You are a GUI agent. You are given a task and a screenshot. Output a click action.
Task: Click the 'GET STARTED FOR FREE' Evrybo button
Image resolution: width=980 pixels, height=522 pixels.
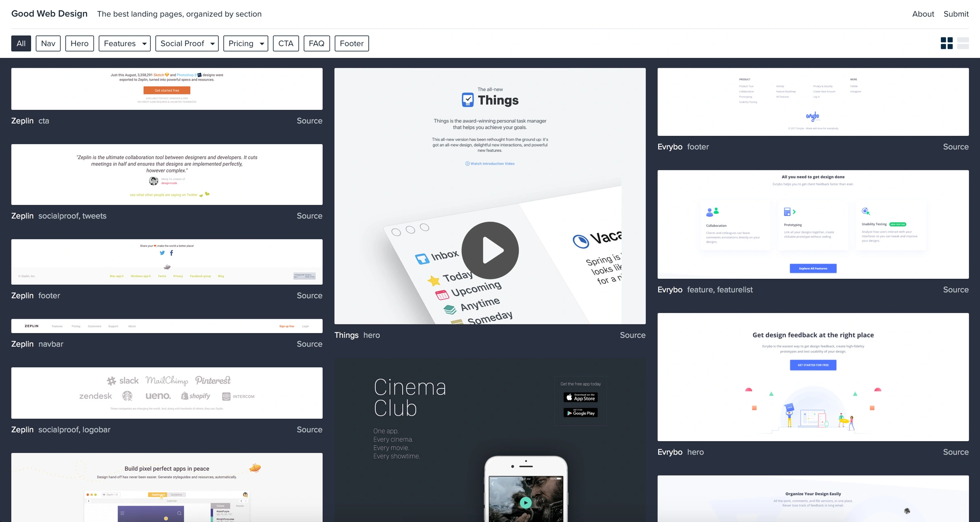(813, 365)
